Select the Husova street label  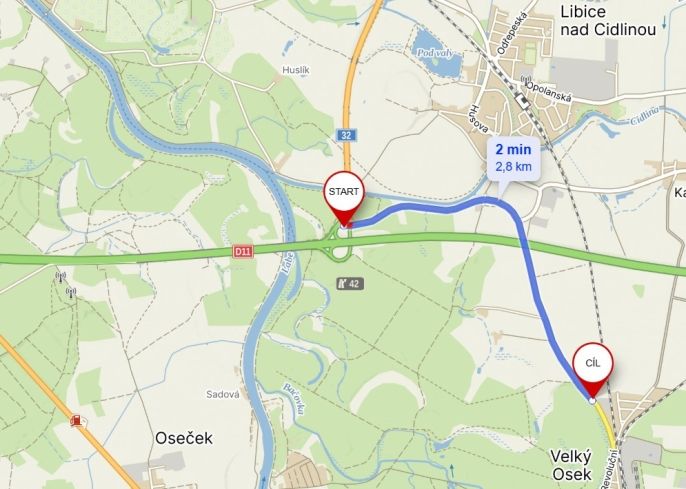479,119
